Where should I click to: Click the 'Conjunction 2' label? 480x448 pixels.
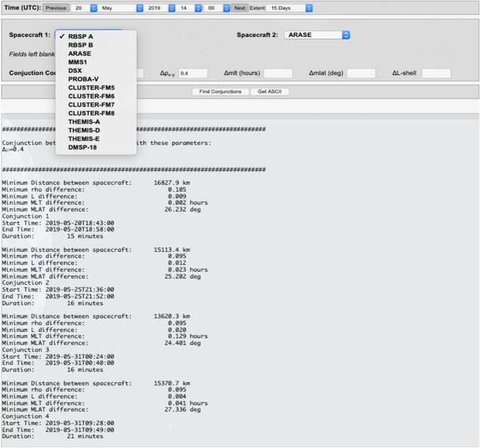click(x=26, y=283)
